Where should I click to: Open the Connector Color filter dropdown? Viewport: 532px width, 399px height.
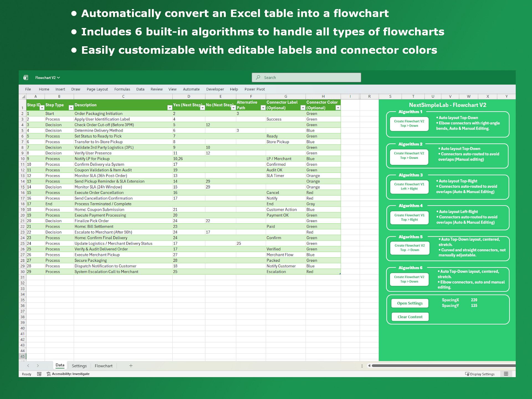(x=338, y=108)
